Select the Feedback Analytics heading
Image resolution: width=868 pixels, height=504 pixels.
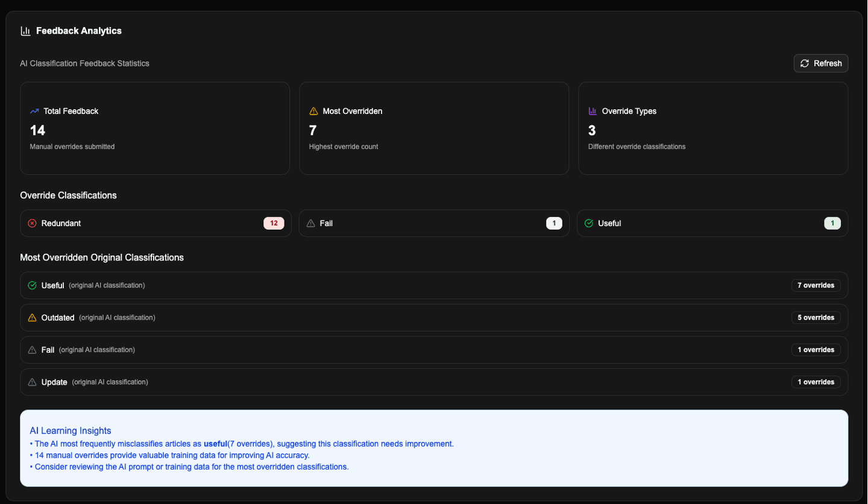click(79, 31)
